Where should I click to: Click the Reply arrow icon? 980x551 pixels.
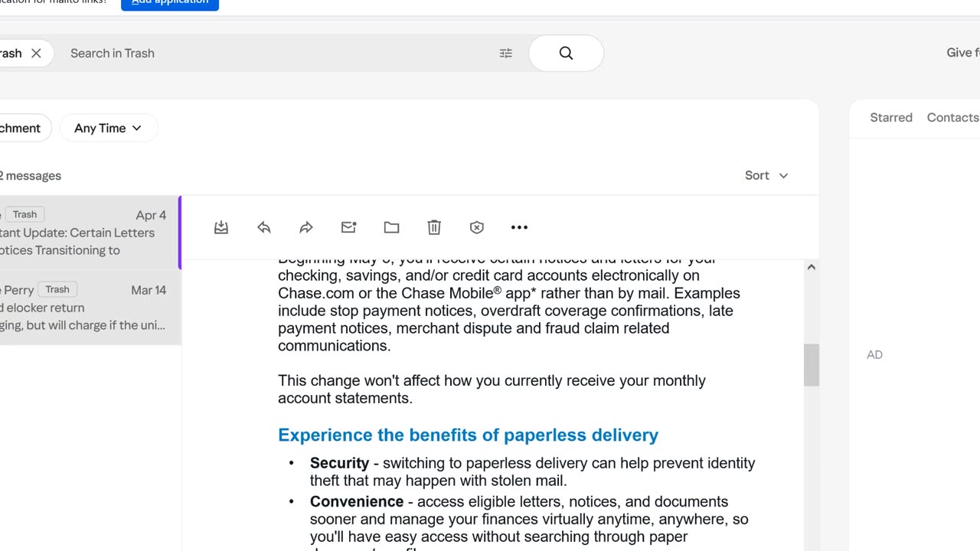(x=264, y=227)
